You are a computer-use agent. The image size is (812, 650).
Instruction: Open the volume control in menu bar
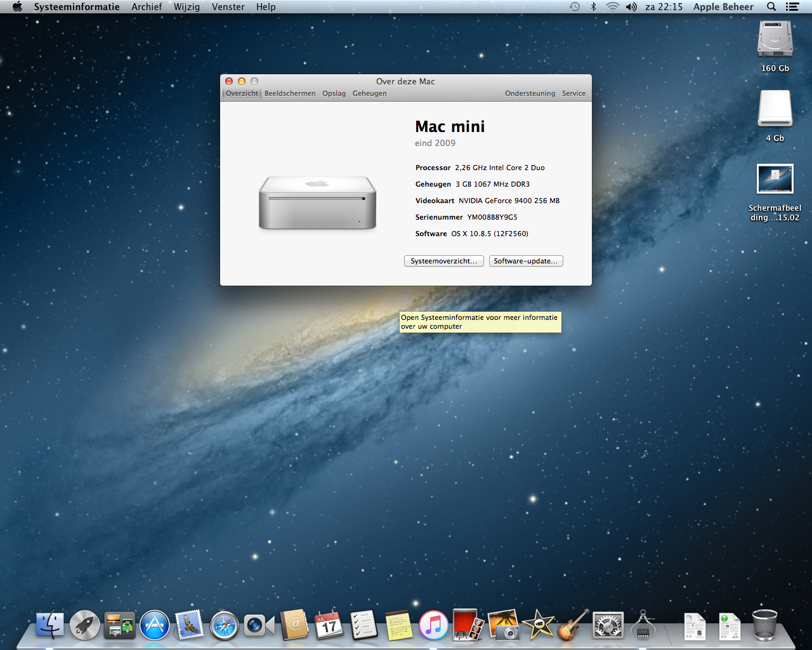(631, 7)
